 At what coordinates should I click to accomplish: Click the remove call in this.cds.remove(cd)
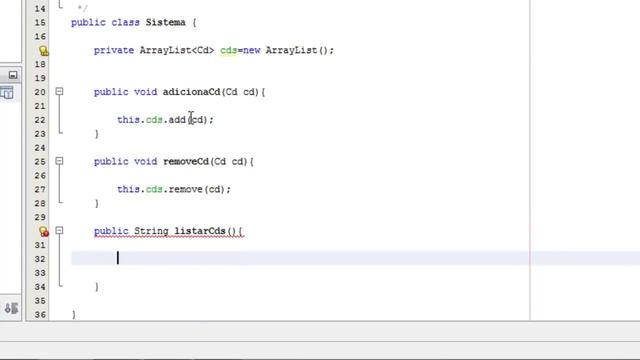(x=186, y=189)
